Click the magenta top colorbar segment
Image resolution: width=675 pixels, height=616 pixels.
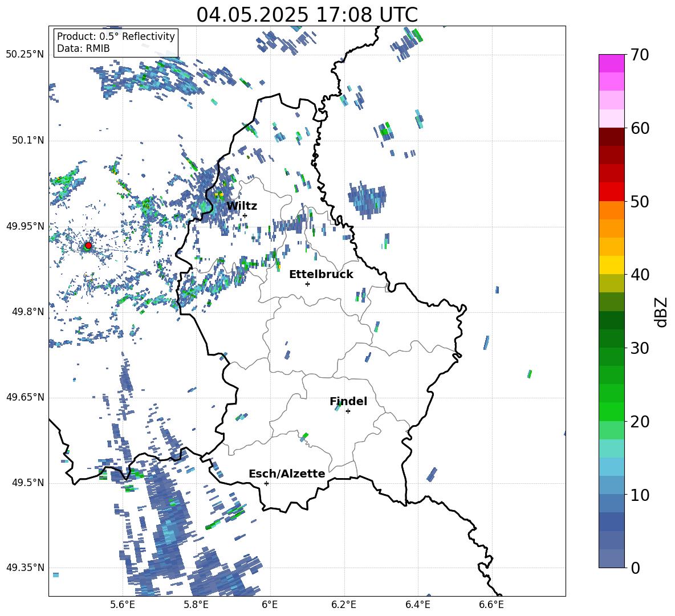(x=611, y=64)
